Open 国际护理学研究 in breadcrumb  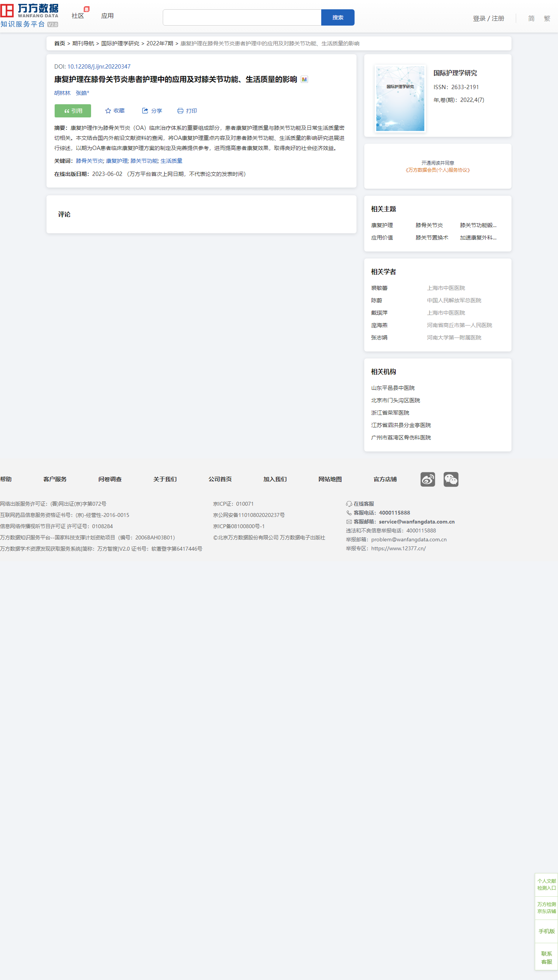(x=120, y=43)
